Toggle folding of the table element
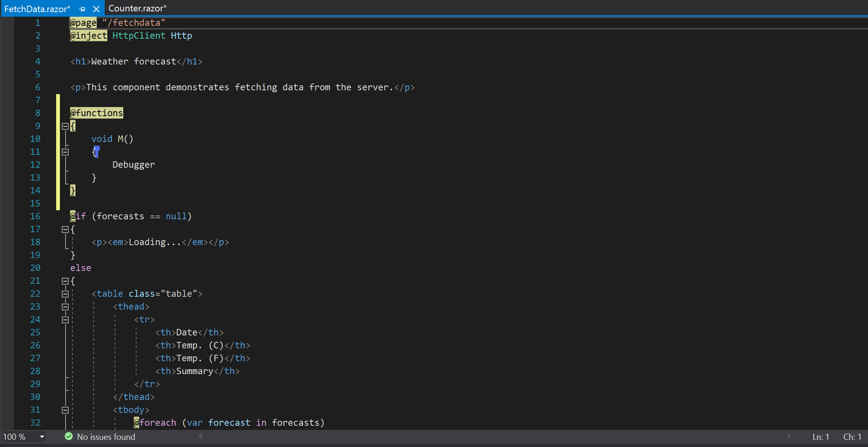This screenshot has width=868, height=447. tap(65, 293)
